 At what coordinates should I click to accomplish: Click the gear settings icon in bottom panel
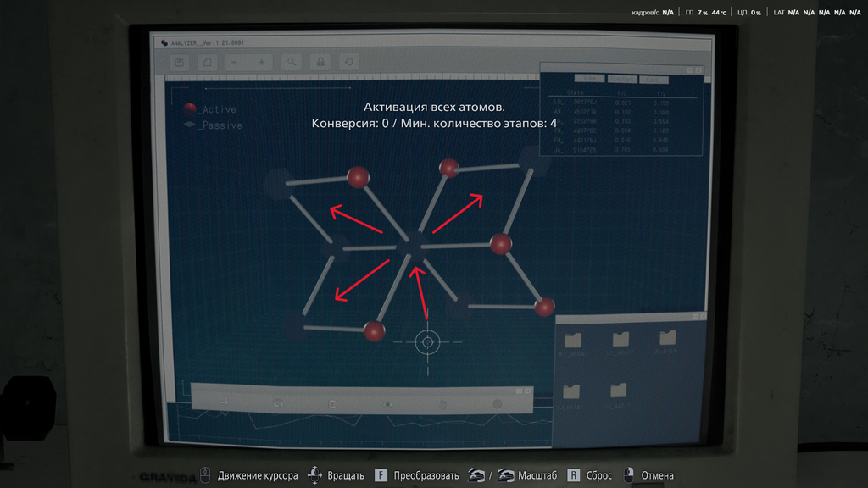[497, 404]
